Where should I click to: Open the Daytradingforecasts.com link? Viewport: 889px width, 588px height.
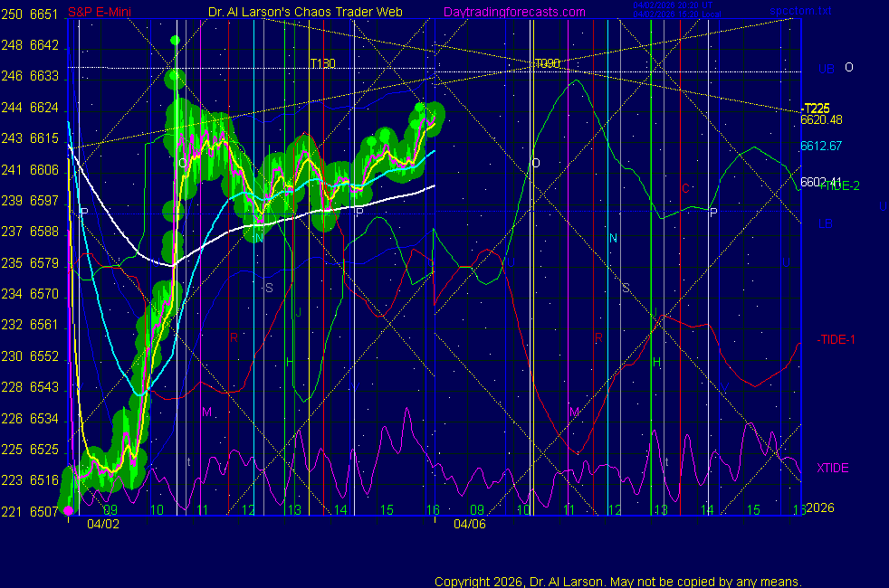[513, 13]
